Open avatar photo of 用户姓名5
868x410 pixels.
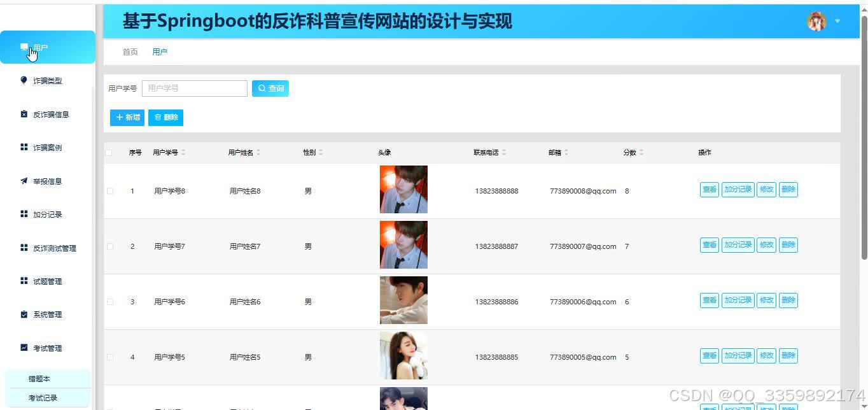click(403, 355)
